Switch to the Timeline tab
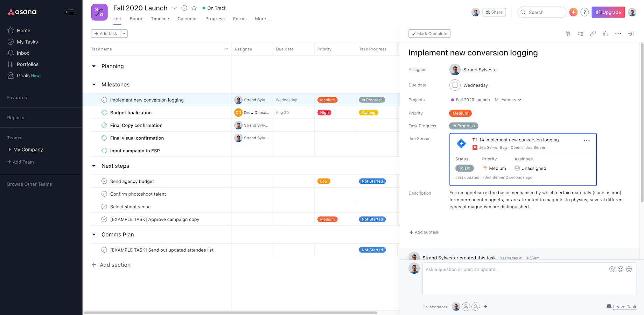 pyautogui.click(x=160, y=19)
